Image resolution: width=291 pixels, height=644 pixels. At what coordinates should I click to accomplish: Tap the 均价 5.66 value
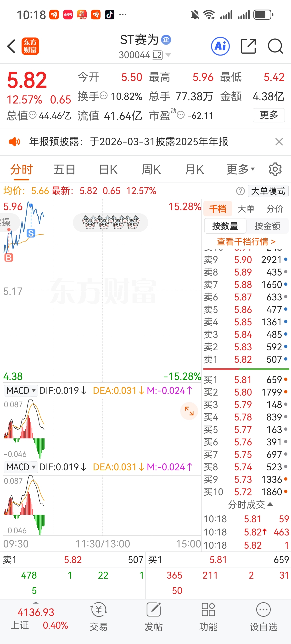click(x=40, y=191)
